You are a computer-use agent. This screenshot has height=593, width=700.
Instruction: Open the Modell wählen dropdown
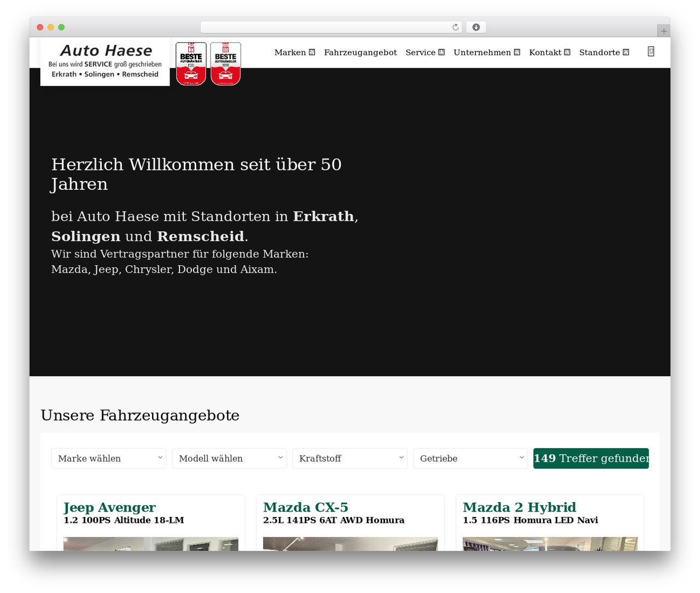point(229,458)
